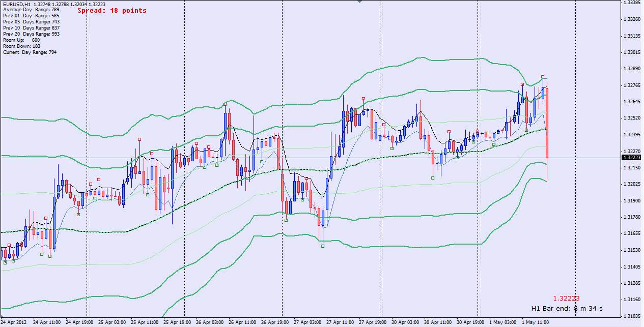This screenshot has height=327, width=644.
Task: Click the 'Prev 10 Days Range: 837' line
Action: pyautogui.click(x=31, y=28)
